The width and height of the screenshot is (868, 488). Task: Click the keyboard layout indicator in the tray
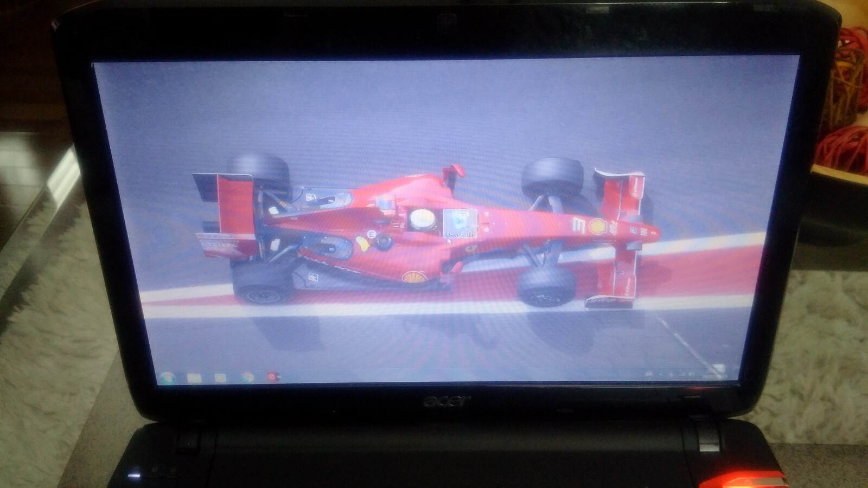click(650, 374)
